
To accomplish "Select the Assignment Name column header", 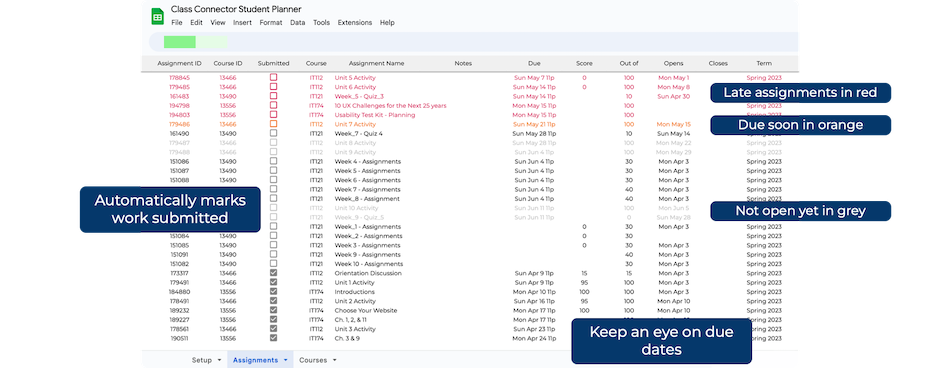I will click(x=376, y=64).
